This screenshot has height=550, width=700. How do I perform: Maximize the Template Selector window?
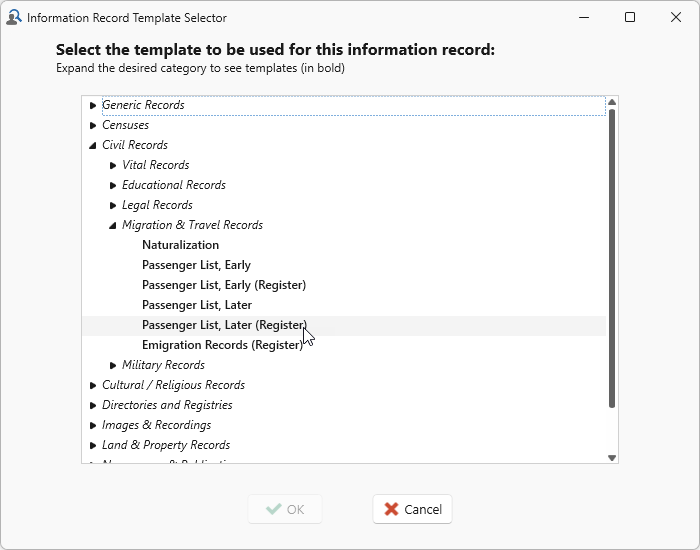[x=630, y=17]
